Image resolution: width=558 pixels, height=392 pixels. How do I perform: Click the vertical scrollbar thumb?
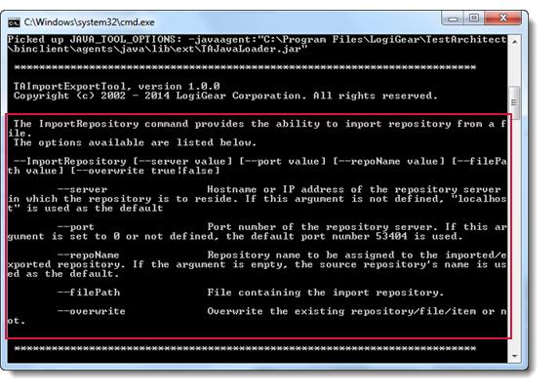tap(514, 102)
